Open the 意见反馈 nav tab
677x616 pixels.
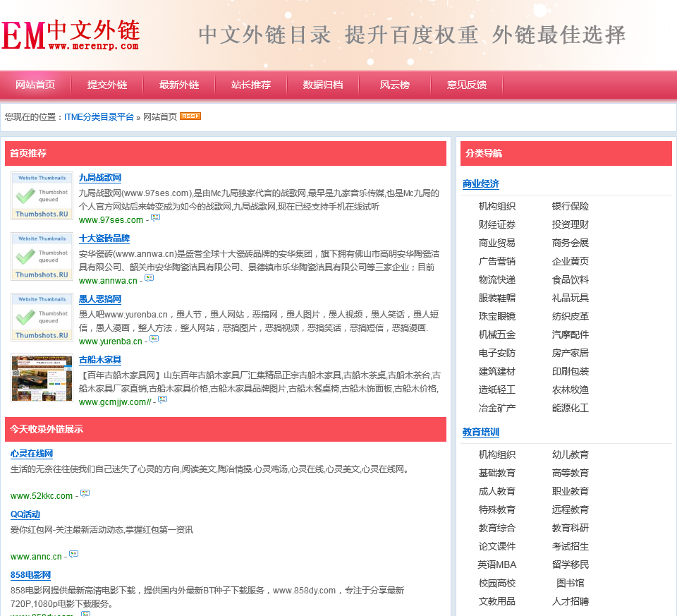tap(467, 85)
